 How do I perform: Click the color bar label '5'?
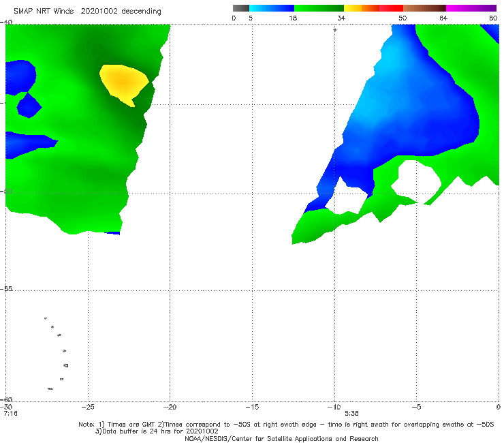click(251, 18)
